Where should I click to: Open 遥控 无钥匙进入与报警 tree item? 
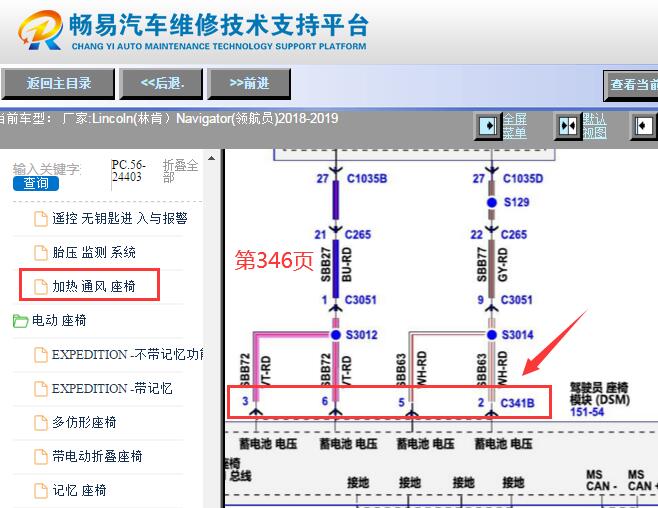click(x=120, y=218)
